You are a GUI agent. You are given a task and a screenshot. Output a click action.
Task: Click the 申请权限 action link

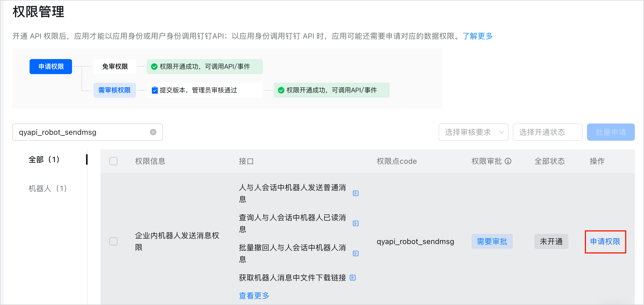605,242
